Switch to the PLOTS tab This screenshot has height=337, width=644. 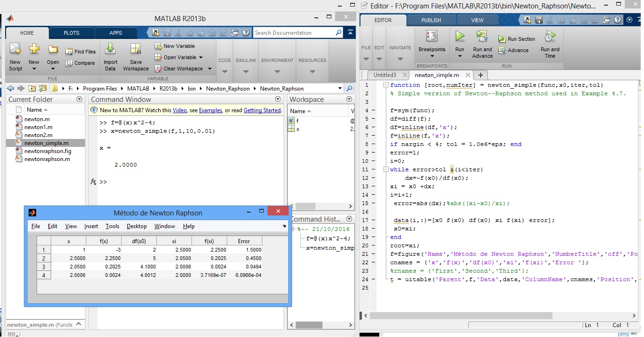pos(71,33)
